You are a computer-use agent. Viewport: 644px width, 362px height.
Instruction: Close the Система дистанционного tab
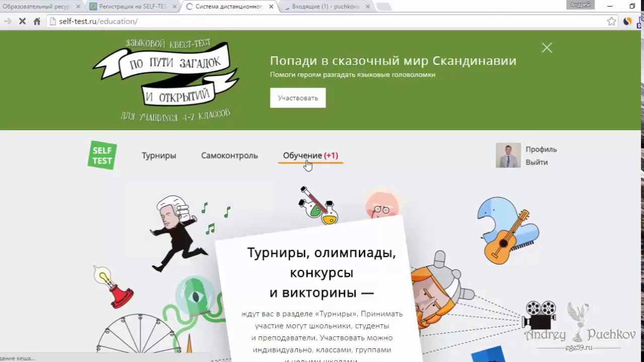coord(271,7)
